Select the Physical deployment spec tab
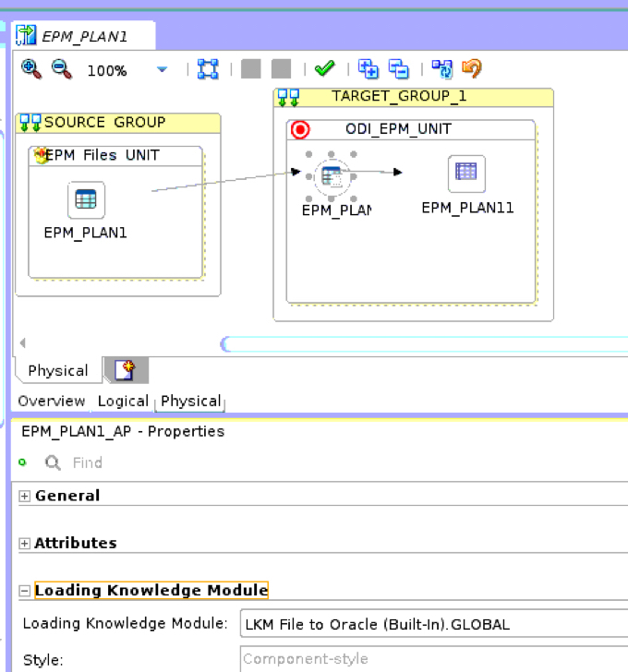Viewport: 628px width, 672px height. pos(58,370)
